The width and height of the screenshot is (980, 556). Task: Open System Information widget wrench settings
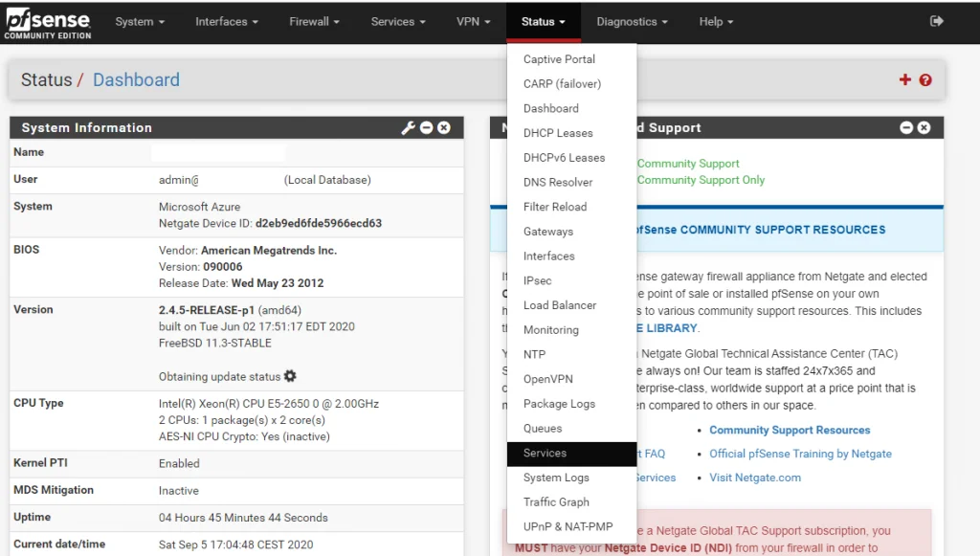[x=408, y=127]
